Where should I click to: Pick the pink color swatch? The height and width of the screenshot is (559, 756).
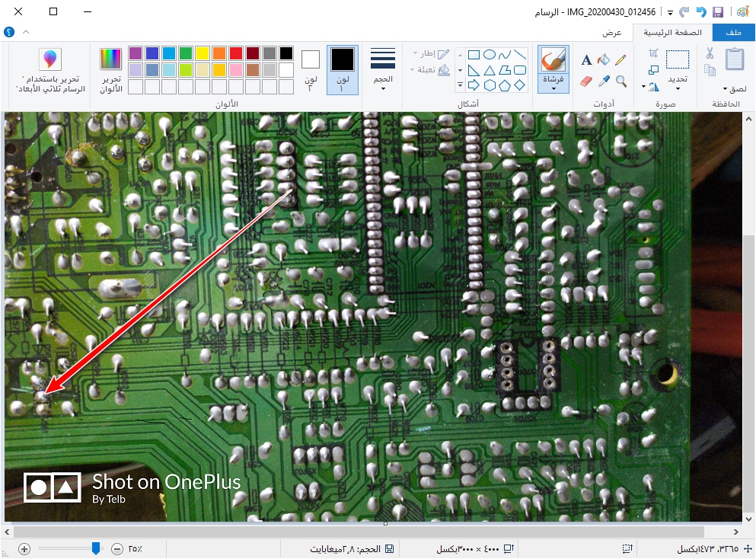(x=236, y=70)
